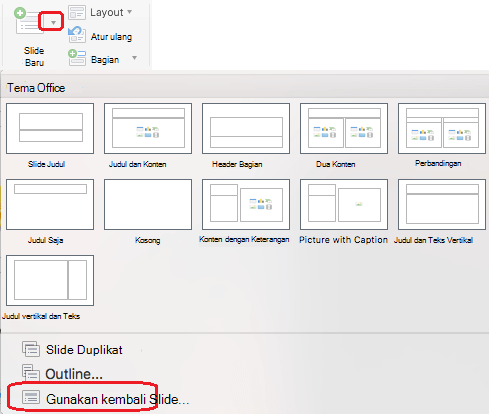Image resolution: width=489 pixels, height=414 pixels.
Task: Select the Judul Saja layout thumbnail
Action: [x=50, y=204]
